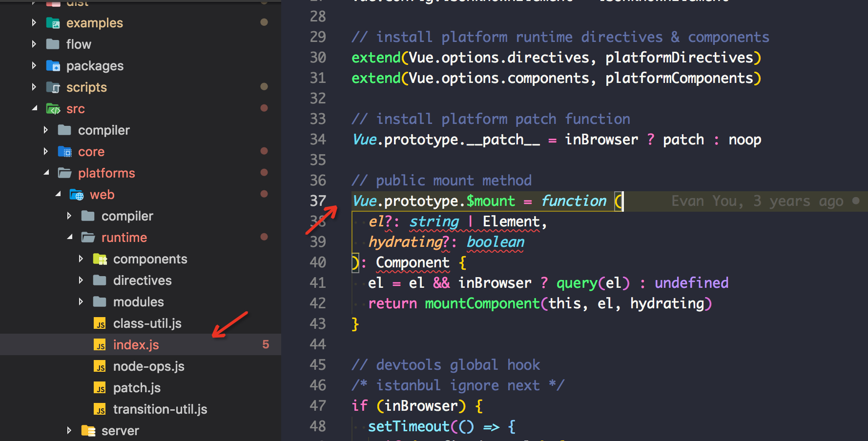Click platformComponents on line 31
Screen dimensions: 868x441
(x=680, y=78)
